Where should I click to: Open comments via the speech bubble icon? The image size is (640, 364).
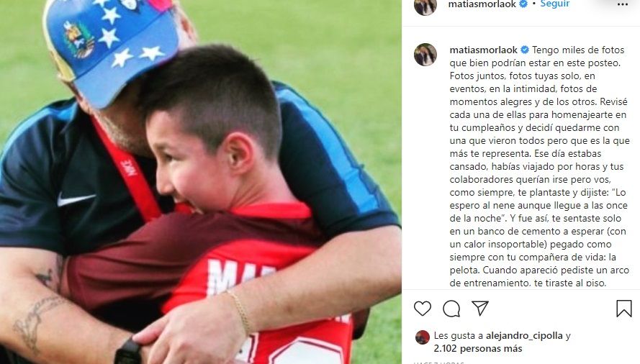(x=451, y=309)
